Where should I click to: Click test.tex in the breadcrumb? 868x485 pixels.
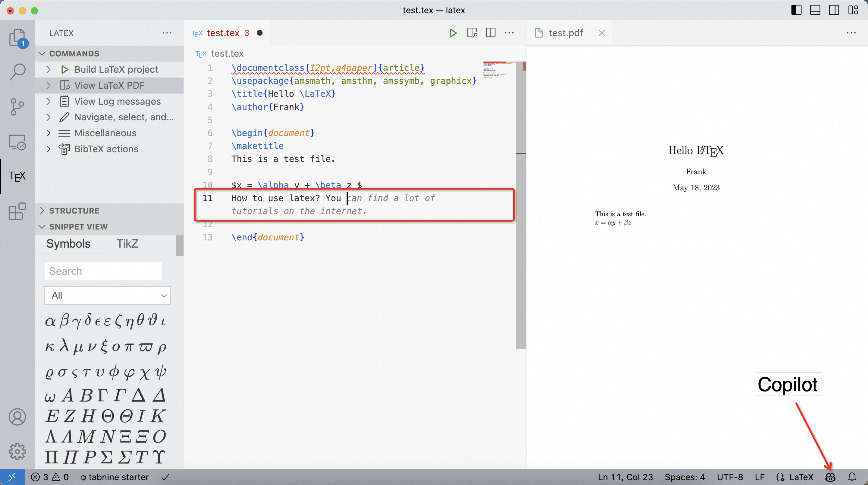(228, 54)
